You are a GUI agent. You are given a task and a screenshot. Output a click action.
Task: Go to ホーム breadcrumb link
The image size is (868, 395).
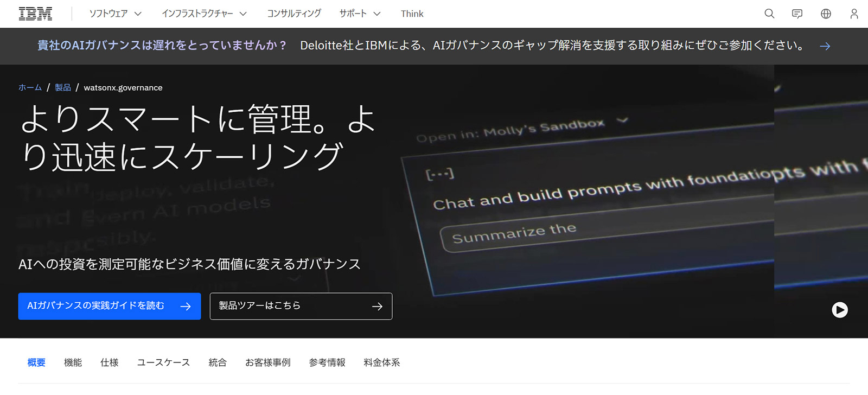(x=30, y=87)
